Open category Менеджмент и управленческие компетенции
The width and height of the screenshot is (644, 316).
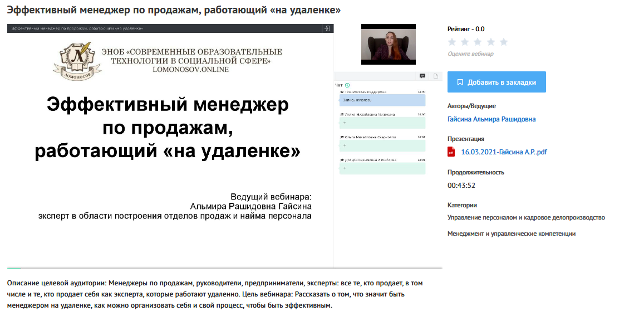click(x=511, y=234)
